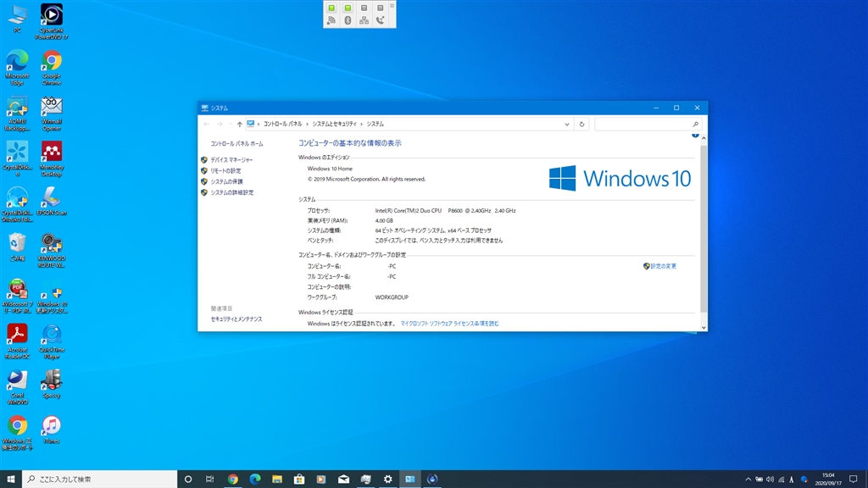
Task: Click the system window vertical scrollbar
Action: [x=703, y=229]
